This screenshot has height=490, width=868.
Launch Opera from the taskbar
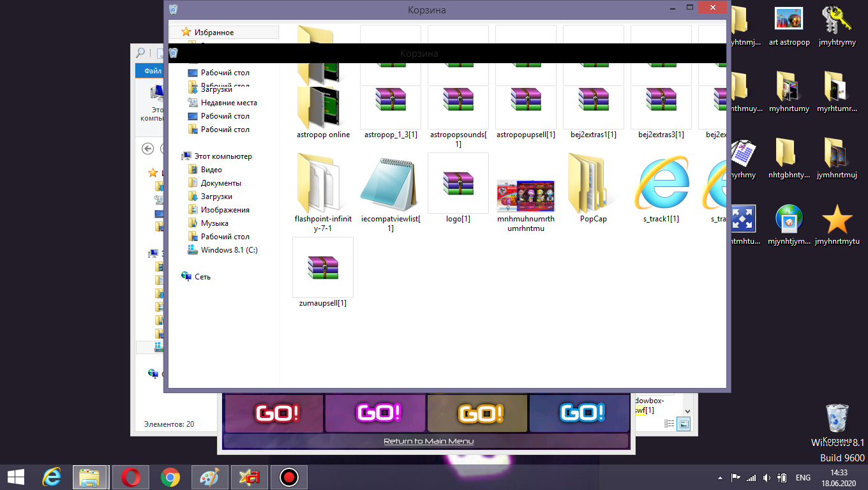pos(131,477)
